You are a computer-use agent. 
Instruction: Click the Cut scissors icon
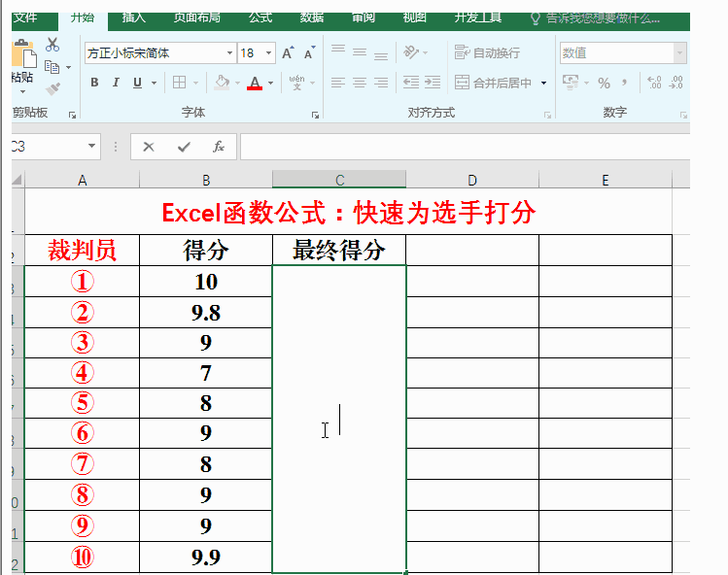point(52,45)
